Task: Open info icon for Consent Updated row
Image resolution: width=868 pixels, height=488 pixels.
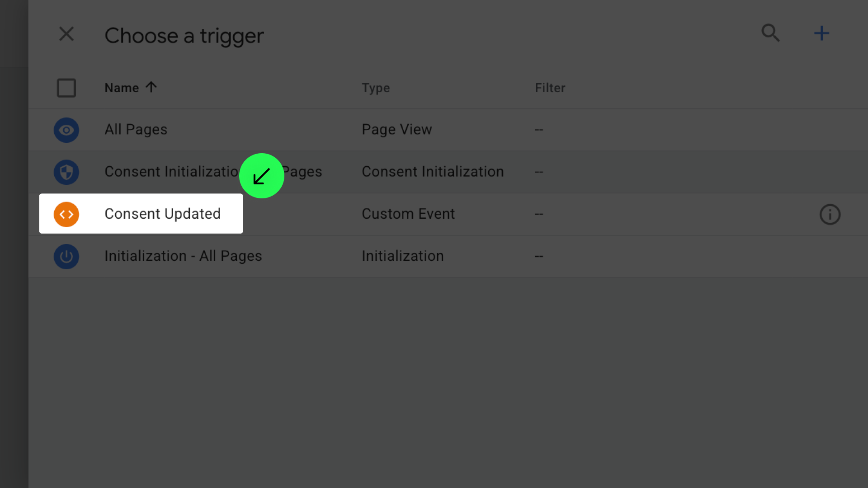Action: coord(830,214)
